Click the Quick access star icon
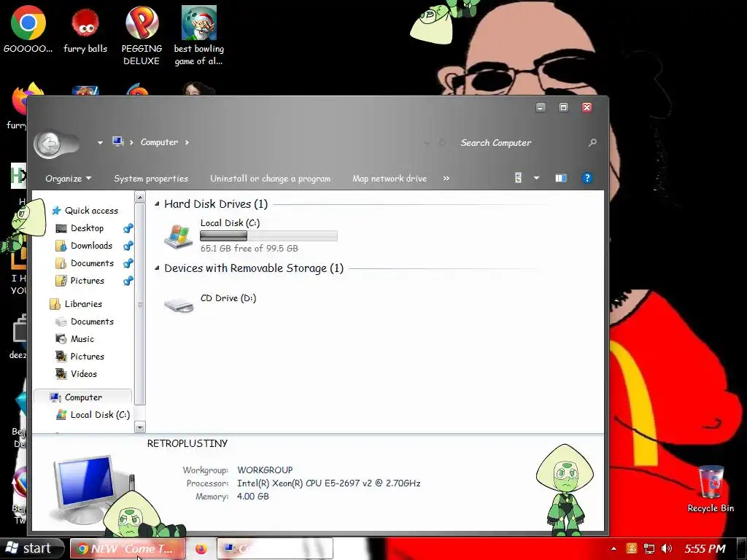 tap(56, 211)
